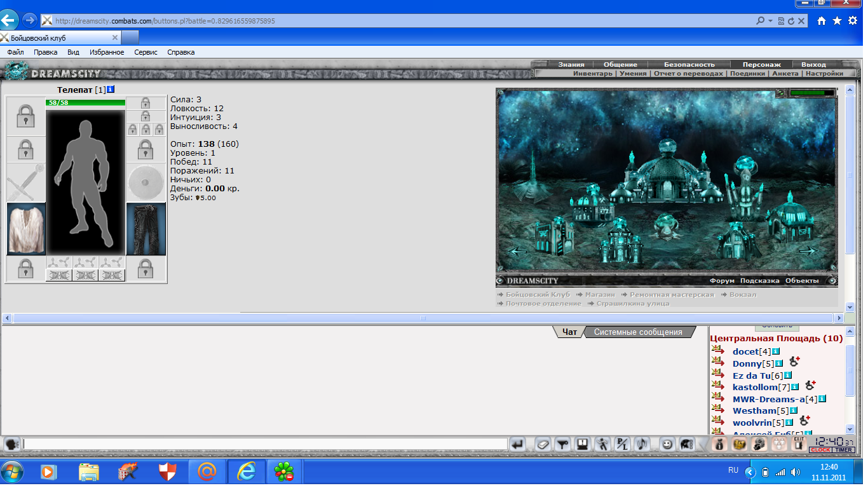Click the Подсказка link under map
The image size is (868, 488).
759,280
